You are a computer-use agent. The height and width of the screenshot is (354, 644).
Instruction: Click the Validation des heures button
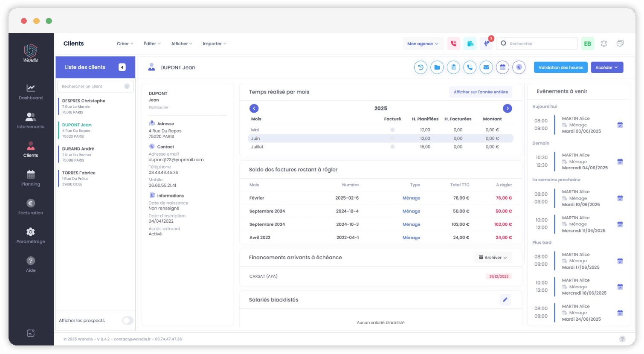[x=560, y=67]
